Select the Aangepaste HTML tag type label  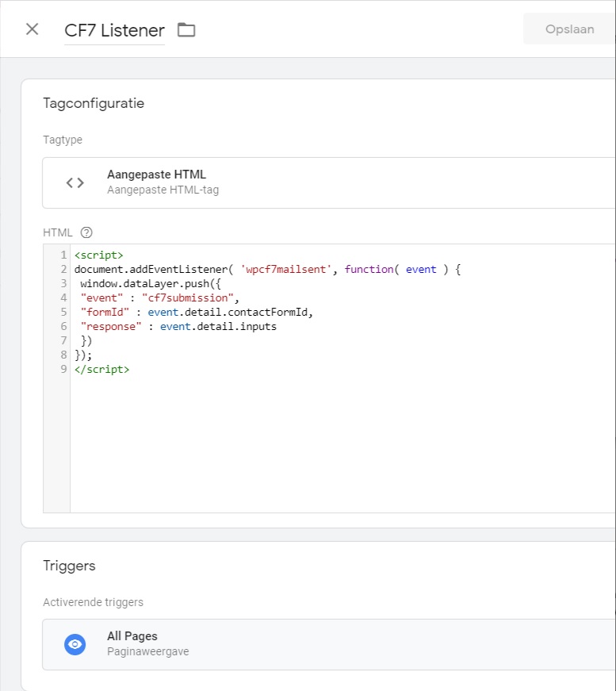[x=156, y=175]
